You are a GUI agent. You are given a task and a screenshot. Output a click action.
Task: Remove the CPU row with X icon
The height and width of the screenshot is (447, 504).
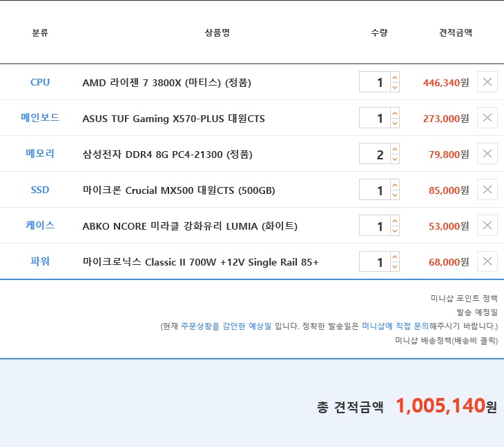point(487,82)
